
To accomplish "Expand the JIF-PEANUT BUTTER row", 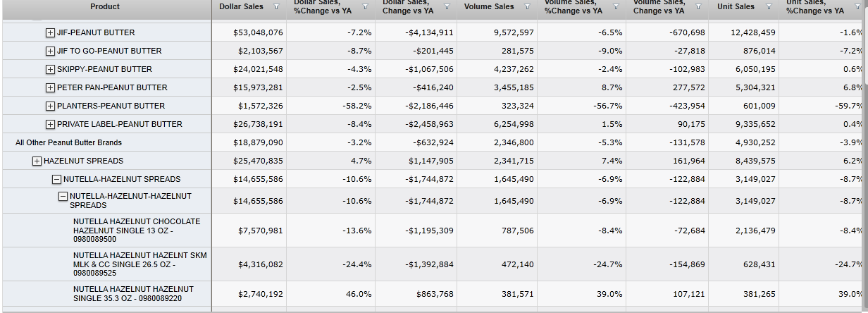I will coord(50,32).
